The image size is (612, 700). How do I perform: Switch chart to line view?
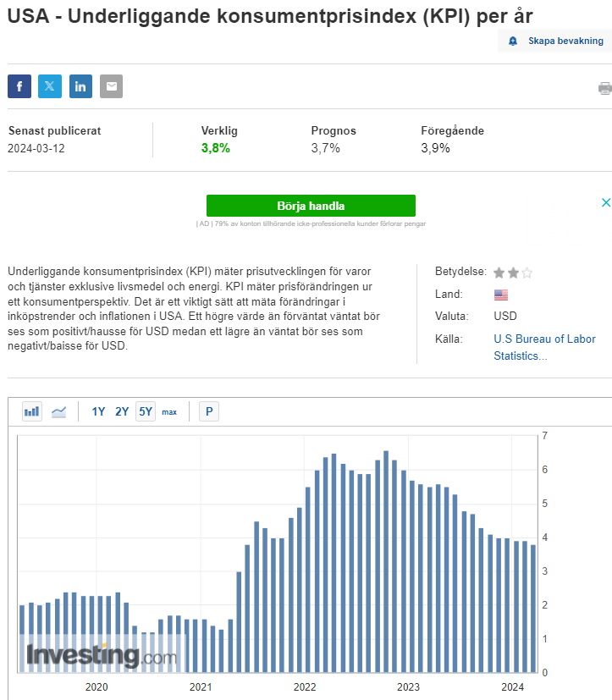(59, 412)
